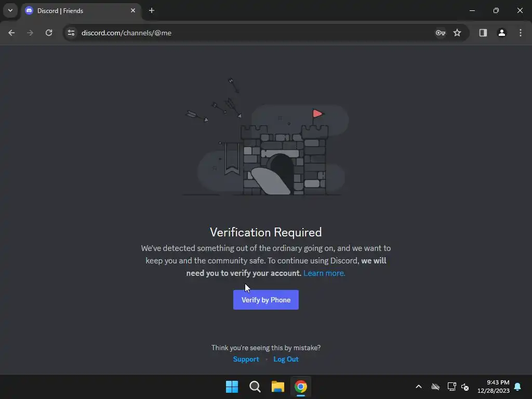
Task: Minimize the Chrome window
Action: (x=472, y=10)
